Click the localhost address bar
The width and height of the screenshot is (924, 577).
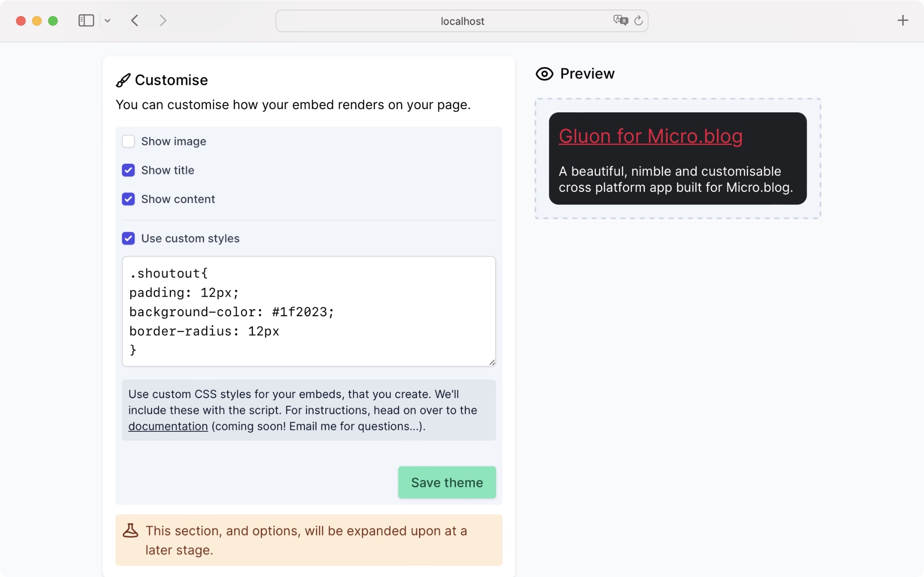coord(462,21)
